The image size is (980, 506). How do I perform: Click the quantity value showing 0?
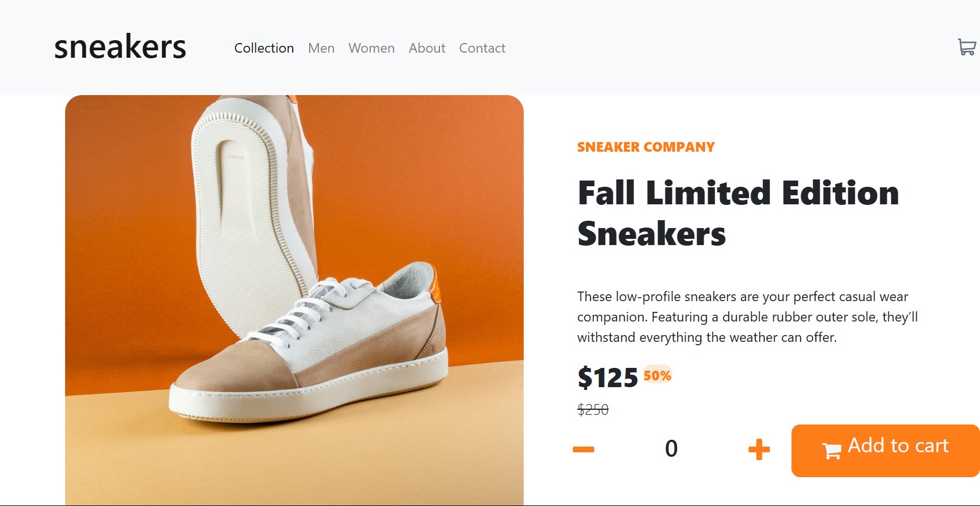click(671, 449)
